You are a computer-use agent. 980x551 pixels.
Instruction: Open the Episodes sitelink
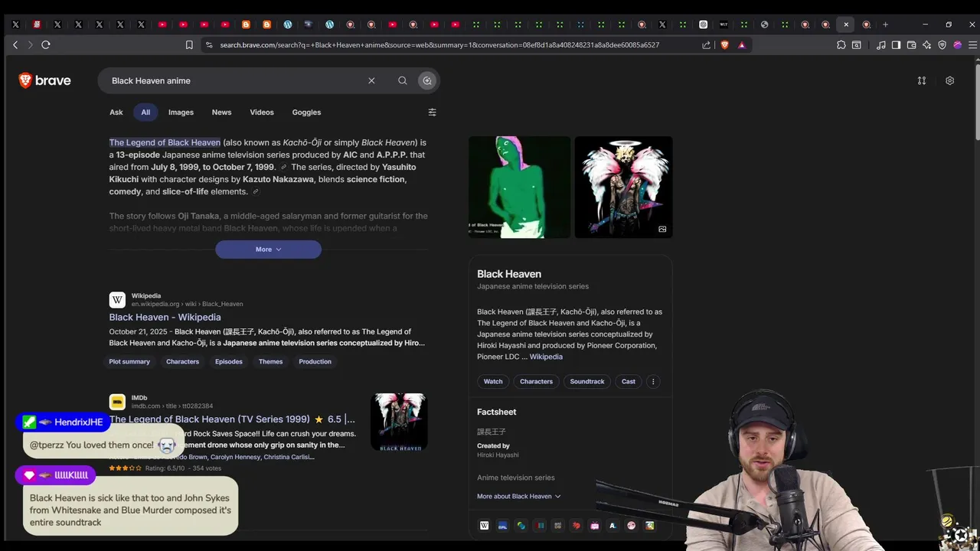[x=228, y=361]
